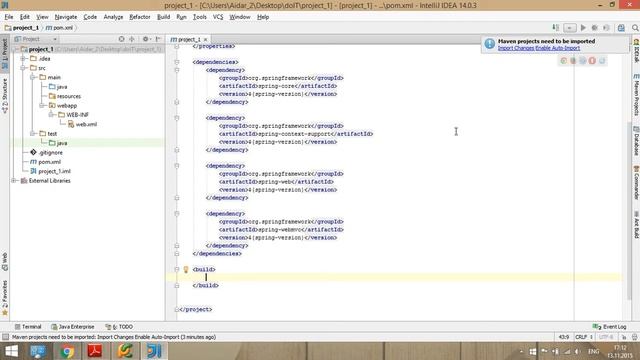Viewport: 640px width, 360px height.
Task: Select the resources folder
Action: tap(65, 96)
